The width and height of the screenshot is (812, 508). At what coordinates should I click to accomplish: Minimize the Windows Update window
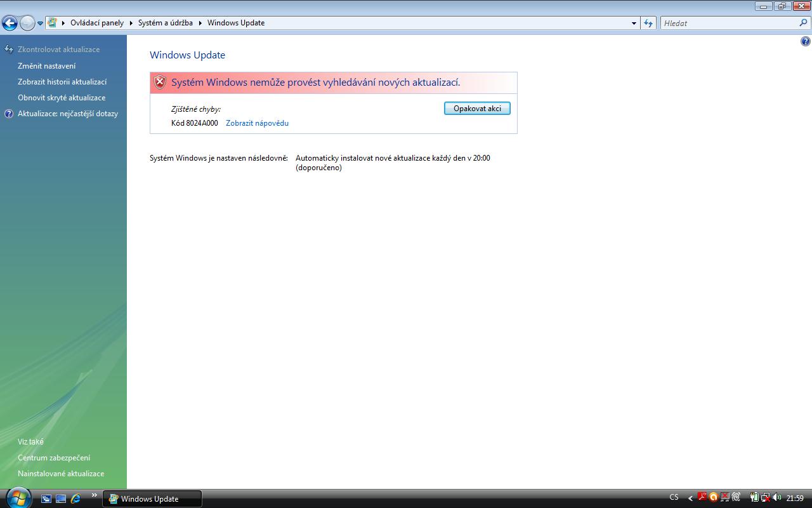[763, 6]
